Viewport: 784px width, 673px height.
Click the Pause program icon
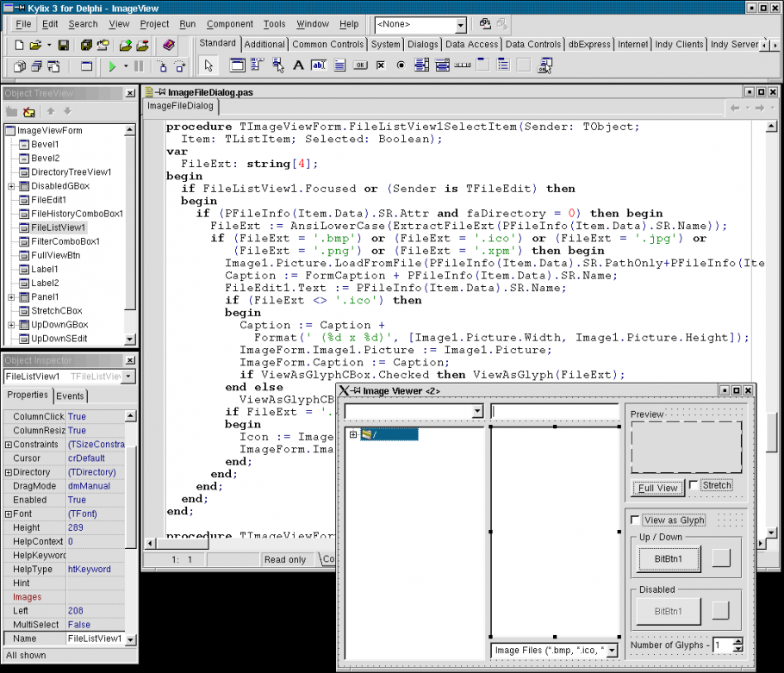(x=139, y=66)
